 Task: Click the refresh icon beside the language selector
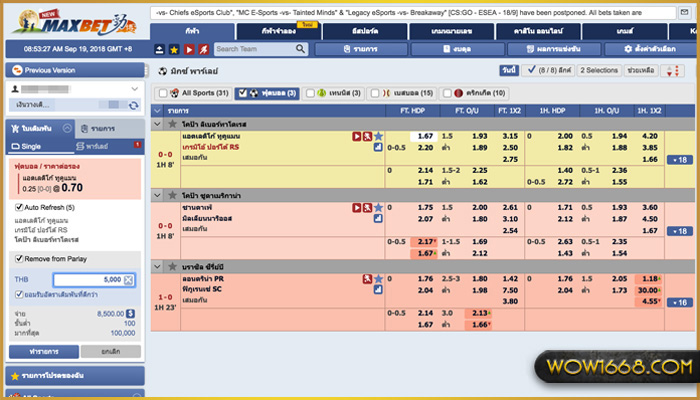pyautogui.click(x=135, y=103)
